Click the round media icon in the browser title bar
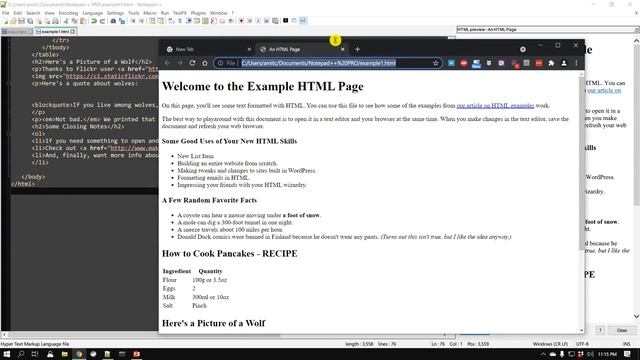The width and height of the screenshot is (640, 360). [523, 49]
